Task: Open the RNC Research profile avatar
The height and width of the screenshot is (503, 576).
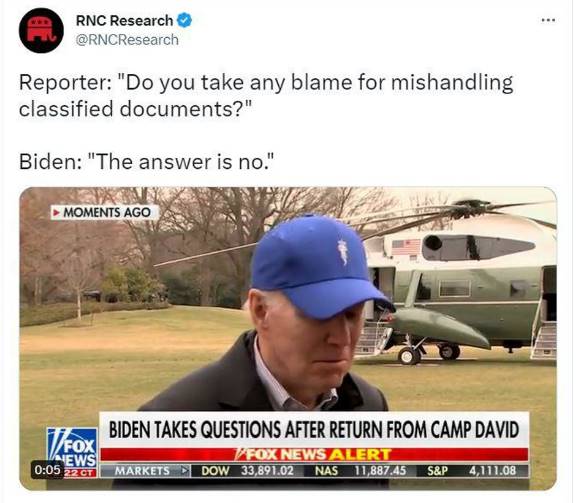Action: click(x=41, y=30)
